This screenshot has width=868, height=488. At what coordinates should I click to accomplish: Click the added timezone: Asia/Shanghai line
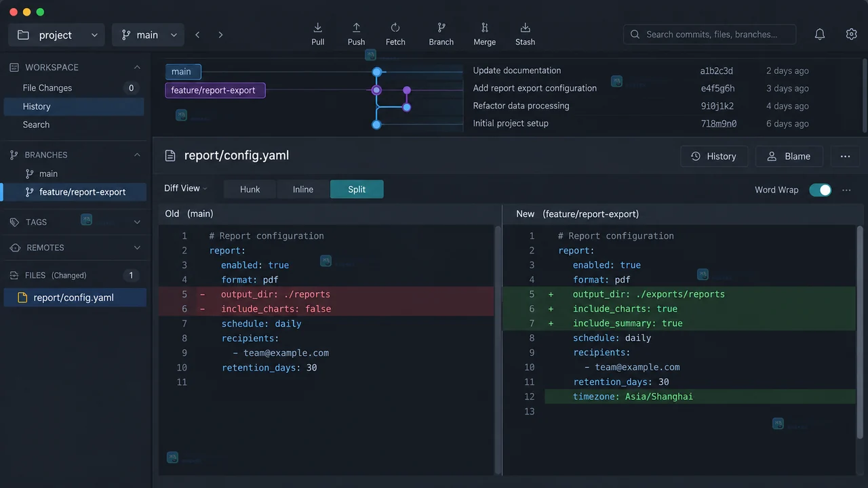pos(700,396)
